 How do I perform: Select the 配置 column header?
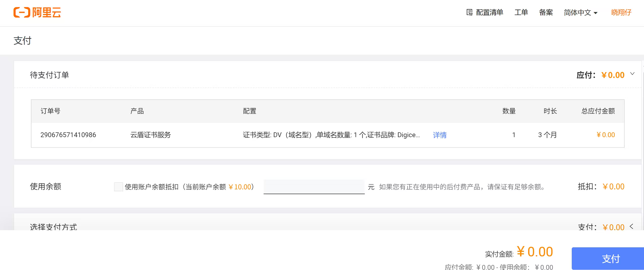pos(249,111)
